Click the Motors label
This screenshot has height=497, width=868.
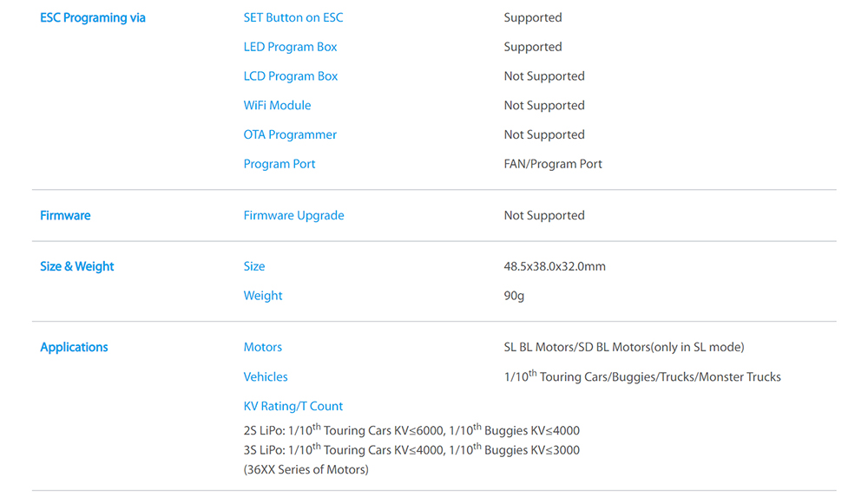pos(263,347)
